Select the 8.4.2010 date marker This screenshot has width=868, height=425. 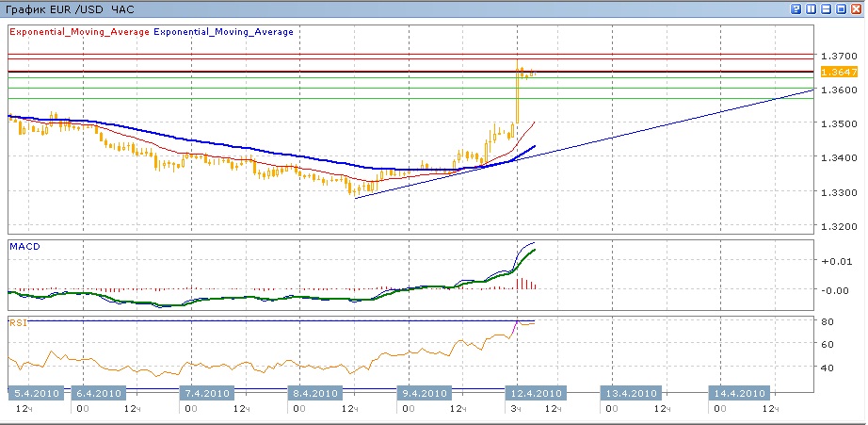[314, 393]
